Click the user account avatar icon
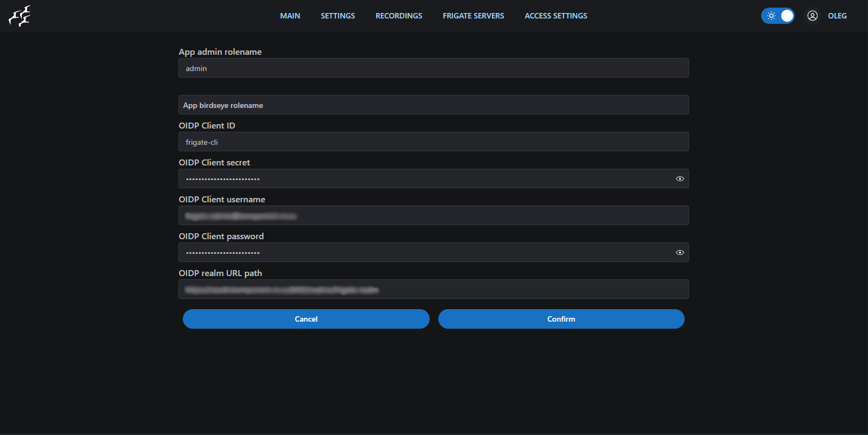868x435 pixels. coord(812,16)
